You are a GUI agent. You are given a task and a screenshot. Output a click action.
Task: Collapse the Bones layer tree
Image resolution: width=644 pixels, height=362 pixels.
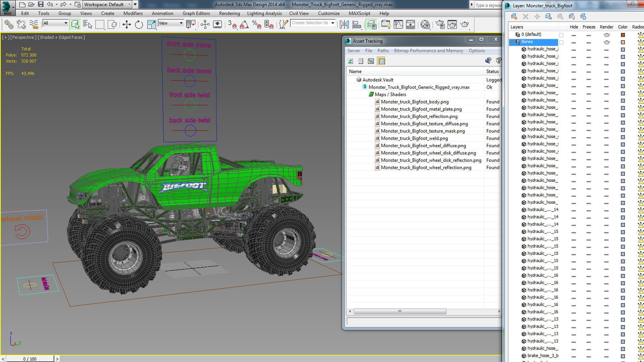512,42
